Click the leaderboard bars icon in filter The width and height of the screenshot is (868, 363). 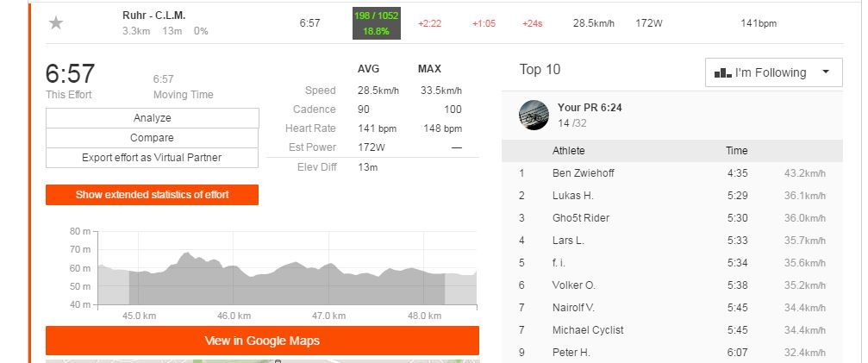pyautogui.click(x=722, y=73)
